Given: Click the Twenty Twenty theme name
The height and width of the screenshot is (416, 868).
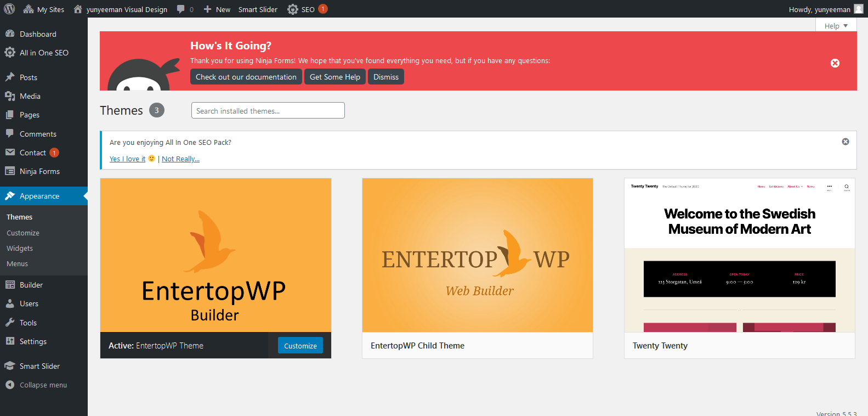Looking at the screenshot, I should pos(660,346).
